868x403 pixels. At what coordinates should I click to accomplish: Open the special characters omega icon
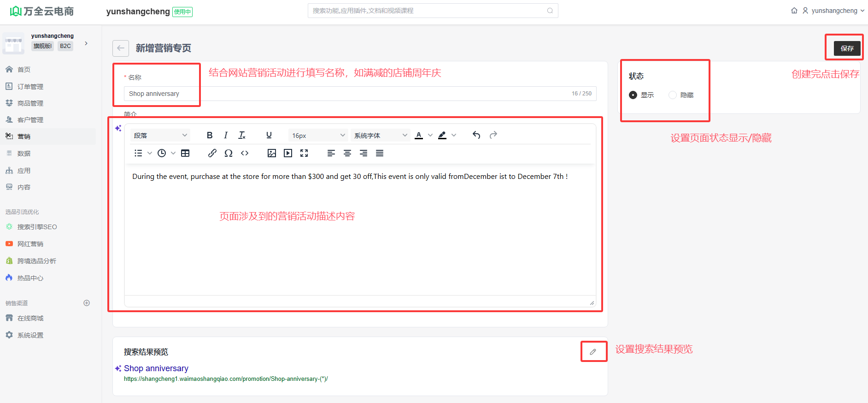229,153
